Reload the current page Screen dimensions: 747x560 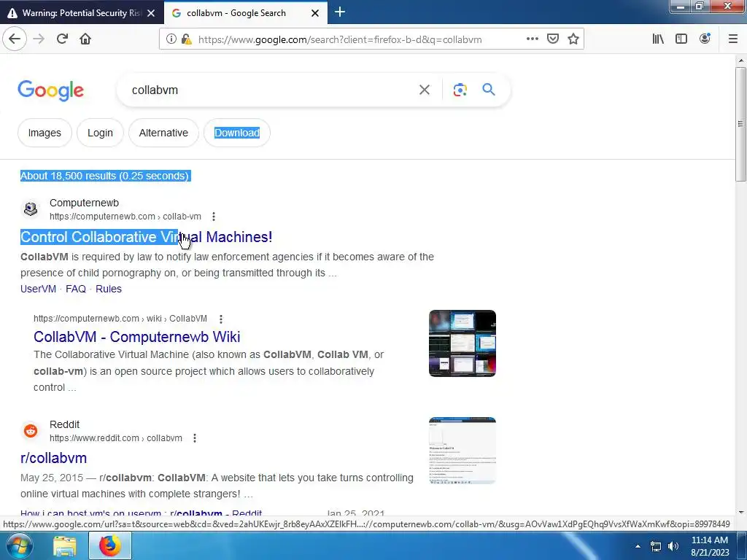(x=62, y=39)
